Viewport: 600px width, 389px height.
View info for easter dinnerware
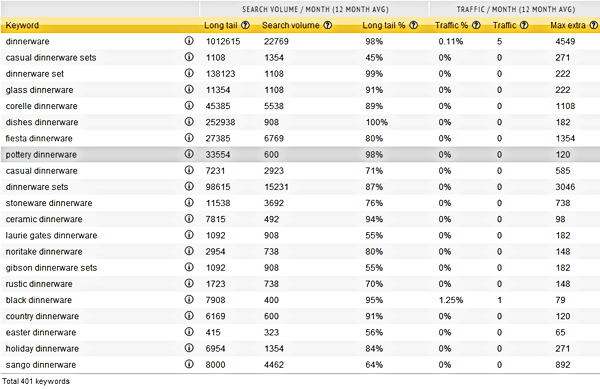pos(189,332)
